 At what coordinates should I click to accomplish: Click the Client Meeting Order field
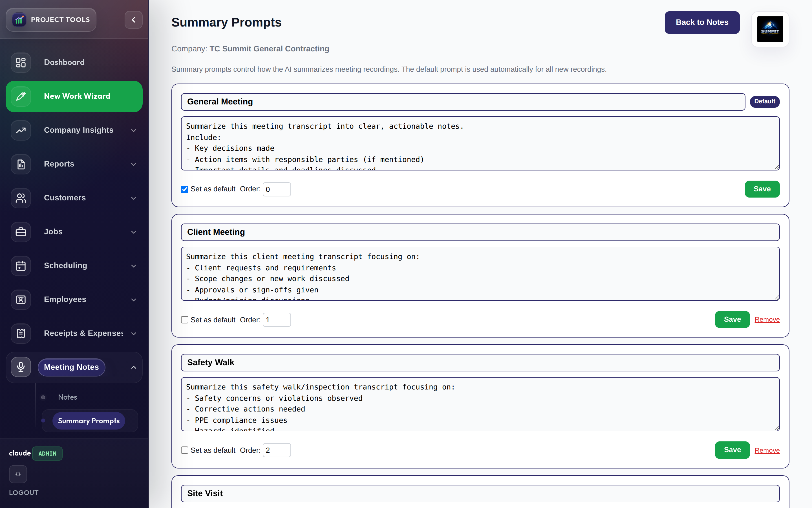[277, 320]
